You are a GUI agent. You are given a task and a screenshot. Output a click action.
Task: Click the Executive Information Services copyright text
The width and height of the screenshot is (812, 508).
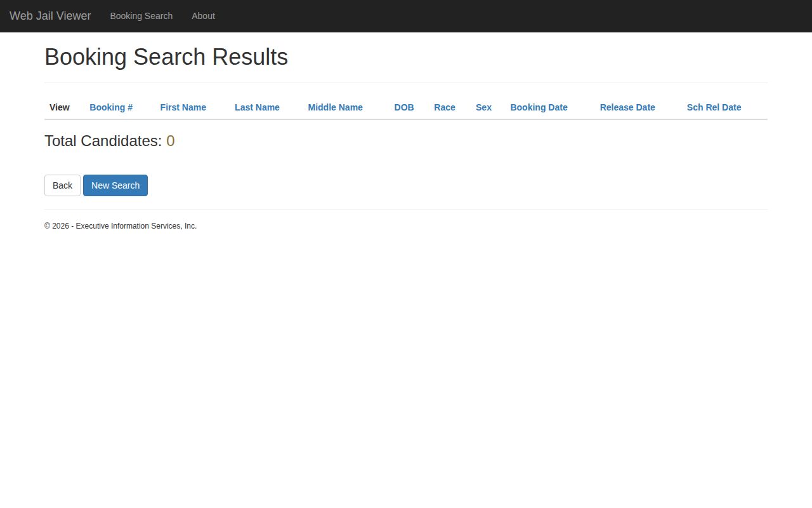(121, 226)
